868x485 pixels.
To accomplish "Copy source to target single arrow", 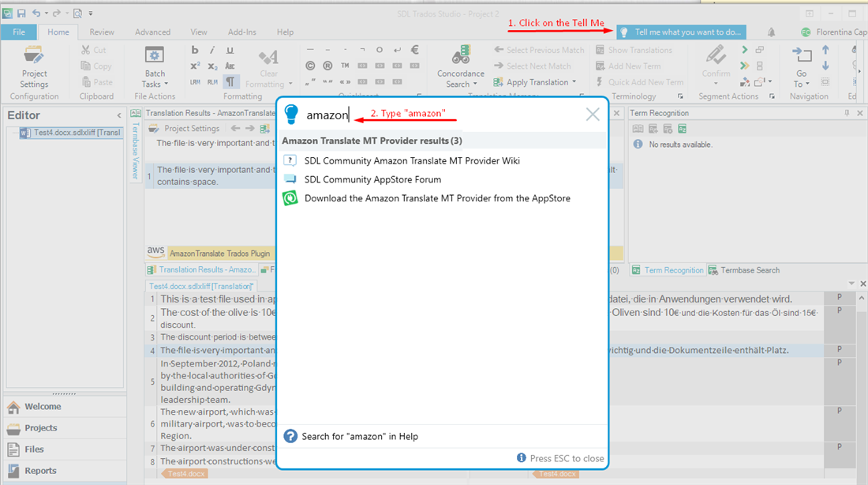I will tap(744, 50).
